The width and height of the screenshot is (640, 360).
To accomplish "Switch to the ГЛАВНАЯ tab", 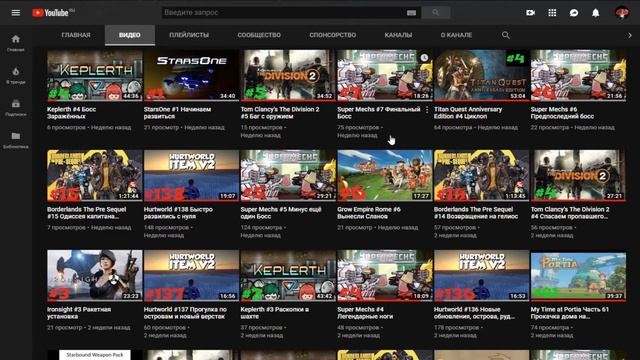I will tap(76, 35).
